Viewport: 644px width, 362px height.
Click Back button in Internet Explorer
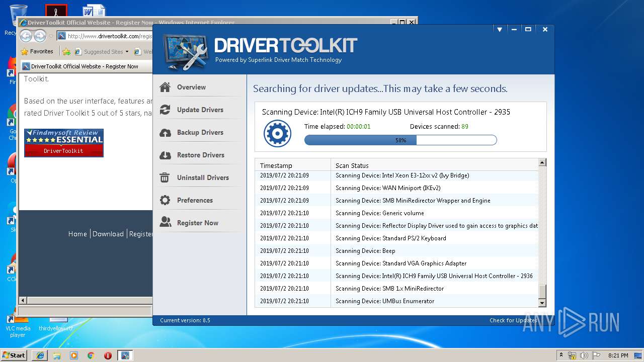(26, 36)
